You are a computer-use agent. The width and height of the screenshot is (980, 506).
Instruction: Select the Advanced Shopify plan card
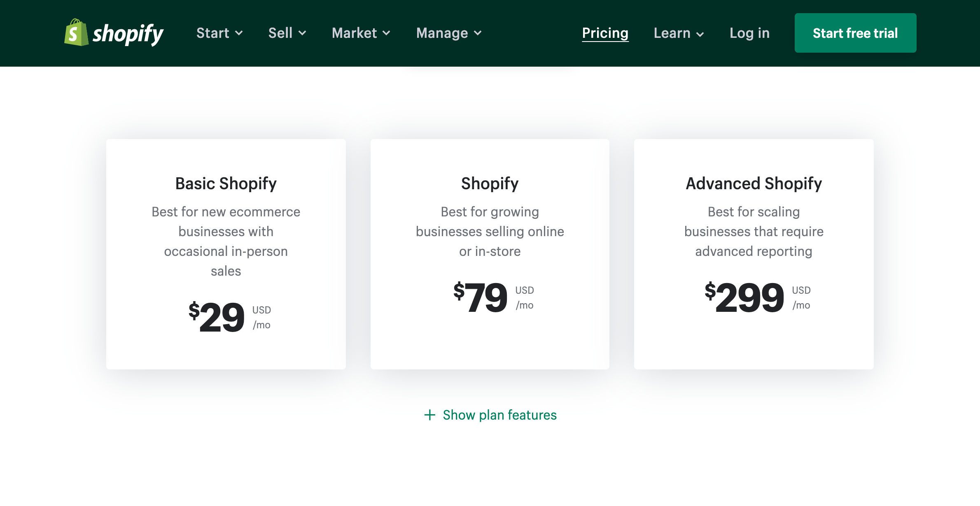pyautogui.click(x=754, y=254)
